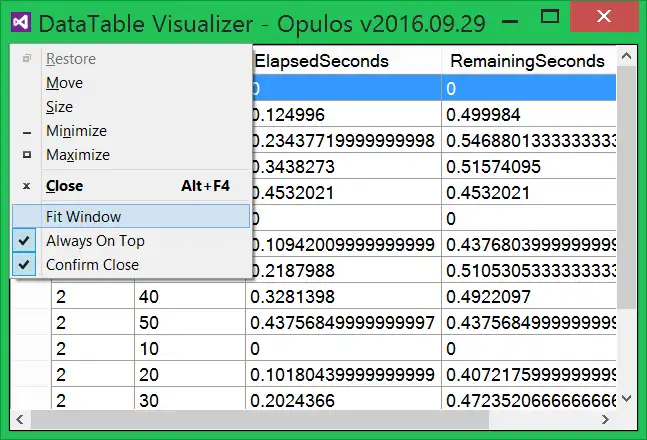Screen dimensions: 647x440
Task: Toggle Confirm Close option
Action: pyautogui.click(x=131, y=265)
